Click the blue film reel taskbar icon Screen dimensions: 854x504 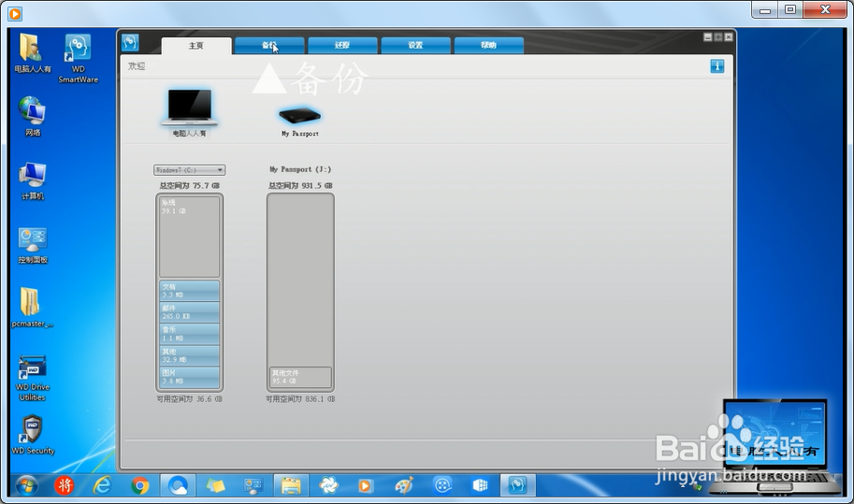click(442, 485)
